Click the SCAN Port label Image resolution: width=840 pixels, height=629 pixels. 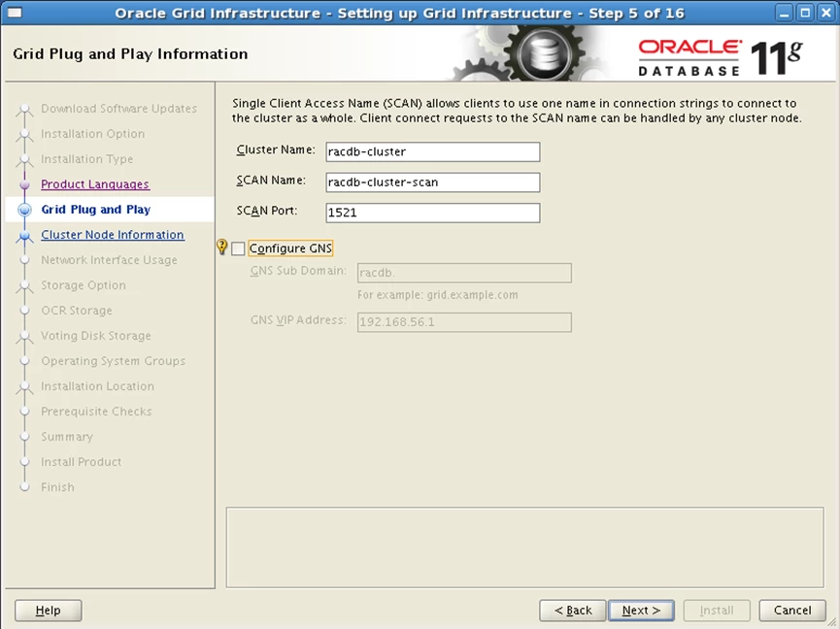(x=267, y=211)
